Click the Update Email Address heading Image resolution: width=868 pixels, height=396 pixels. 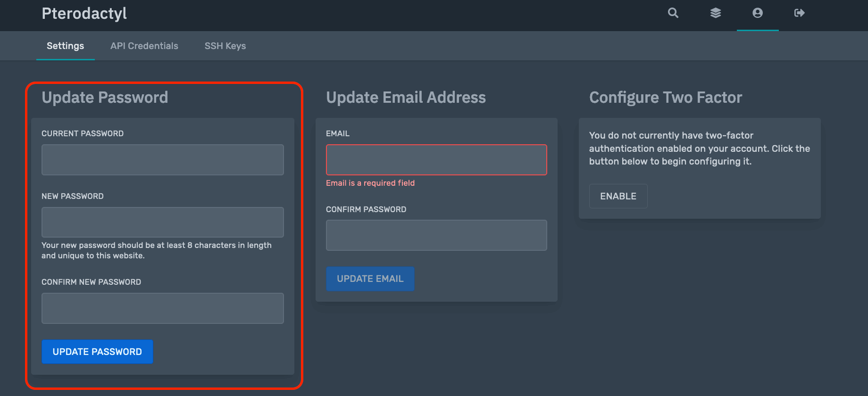click(x=406, y=98)
